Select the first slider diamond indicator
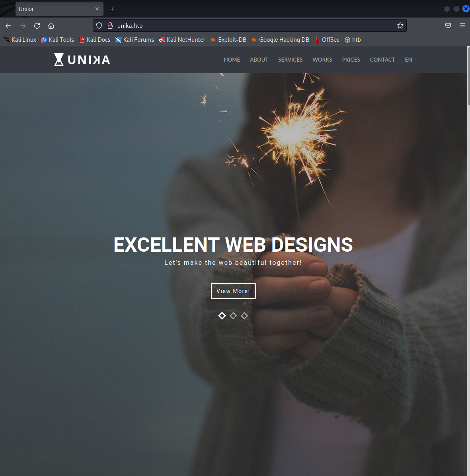The height and width of the screenshot is (476, 470). click(x=222, y=316)
